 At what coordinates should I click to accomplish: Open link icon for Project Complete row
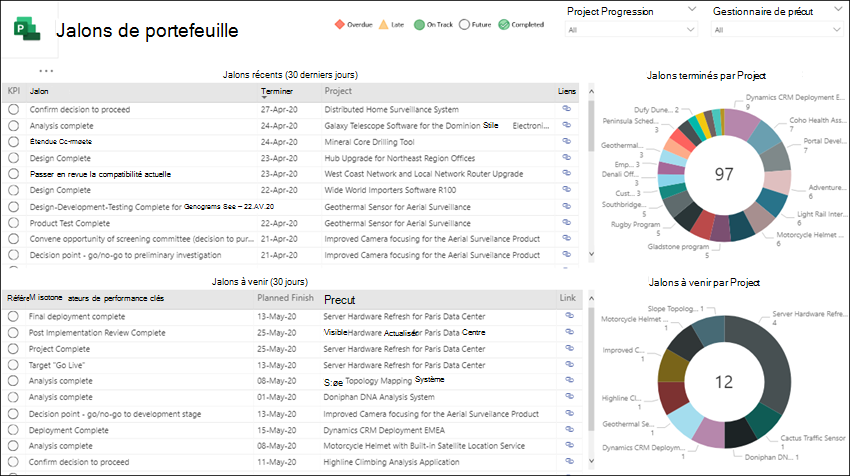pyautogui.click(x=569, y=348)
